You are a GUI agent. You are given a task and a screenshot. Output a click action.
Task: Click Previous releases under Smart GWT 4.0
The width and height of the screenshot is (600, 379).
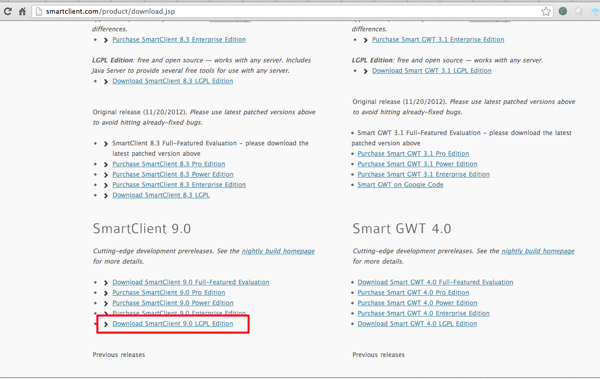378,354
